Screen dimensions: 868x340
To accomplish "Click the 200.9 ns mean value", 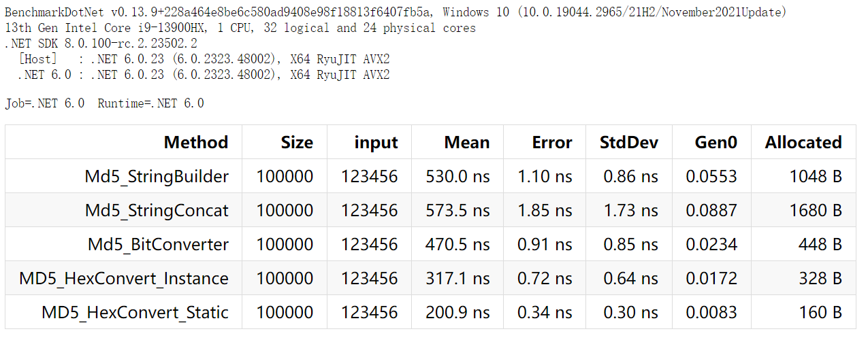I will click(457, 313).
